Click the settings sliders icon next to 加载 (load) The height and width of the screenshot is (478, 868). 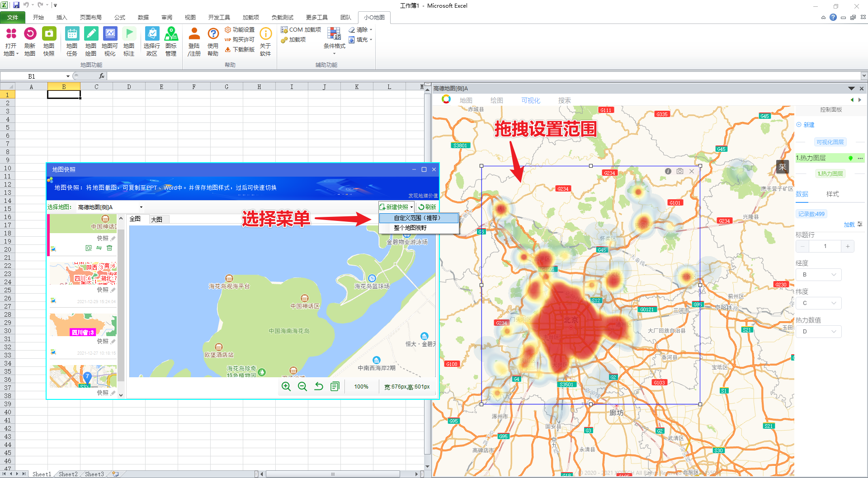[x=860, y=224]
